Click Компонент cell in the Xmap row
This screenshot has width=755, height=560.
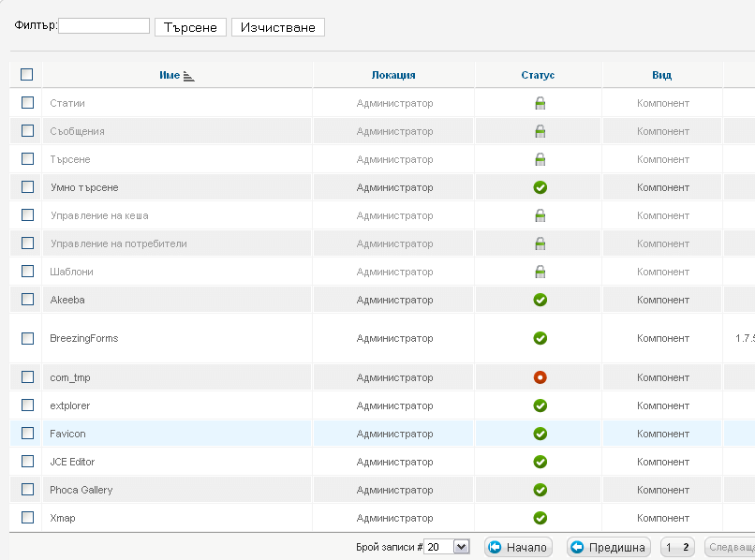pos(663,518)
